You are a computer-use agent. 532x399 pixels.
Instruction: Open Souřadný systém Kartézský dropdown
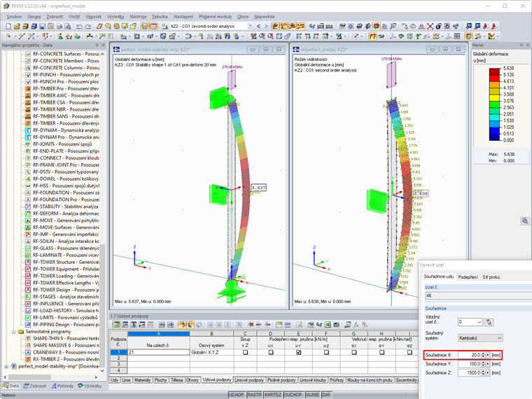(x=499, y=338)
